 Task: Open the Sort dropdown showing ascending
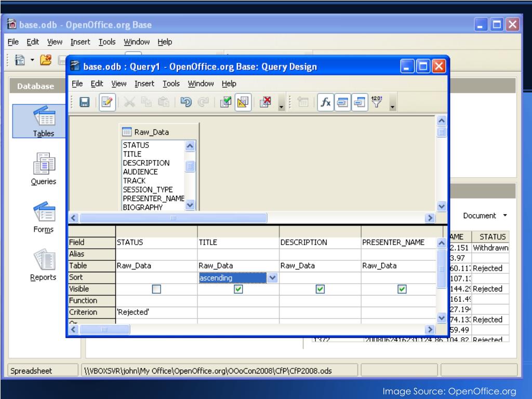(x=272, y=278)
